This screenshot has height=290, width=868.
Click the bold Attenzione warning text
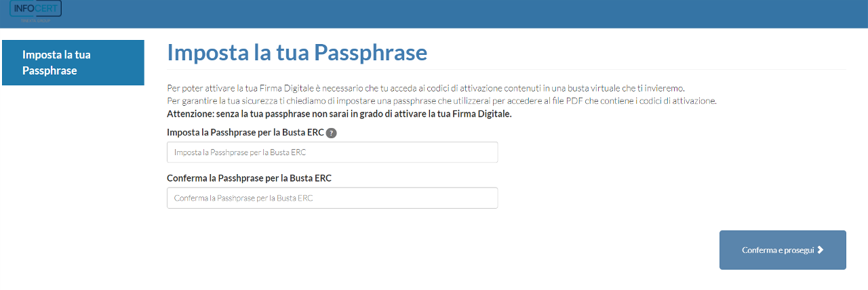pyautogui.click(x=339, y=114)
